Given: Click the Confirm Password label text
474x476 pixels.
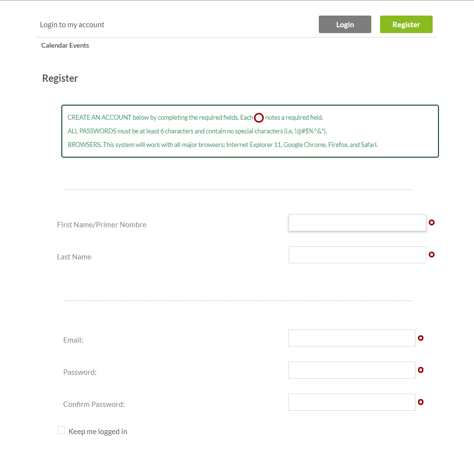Looking at the screenshot, I should click(94, 404).
